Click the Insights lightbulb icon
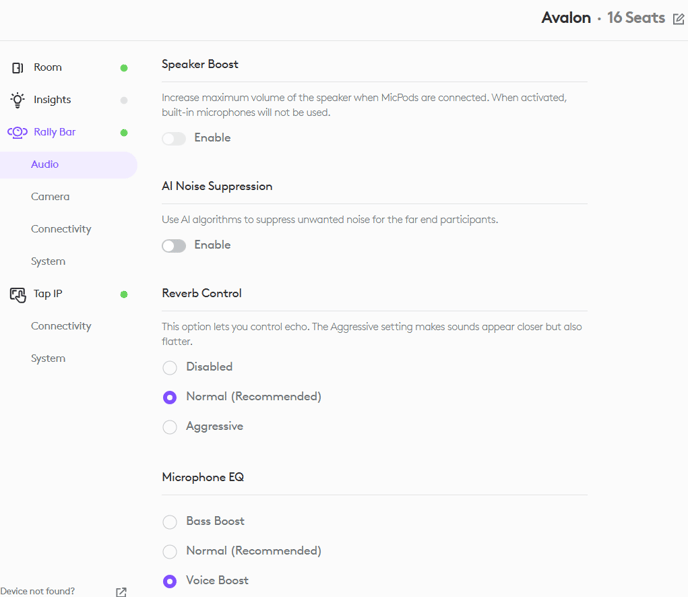Viewport: 688px width, 597px height. pyautogui.click(x=17, y=100)
